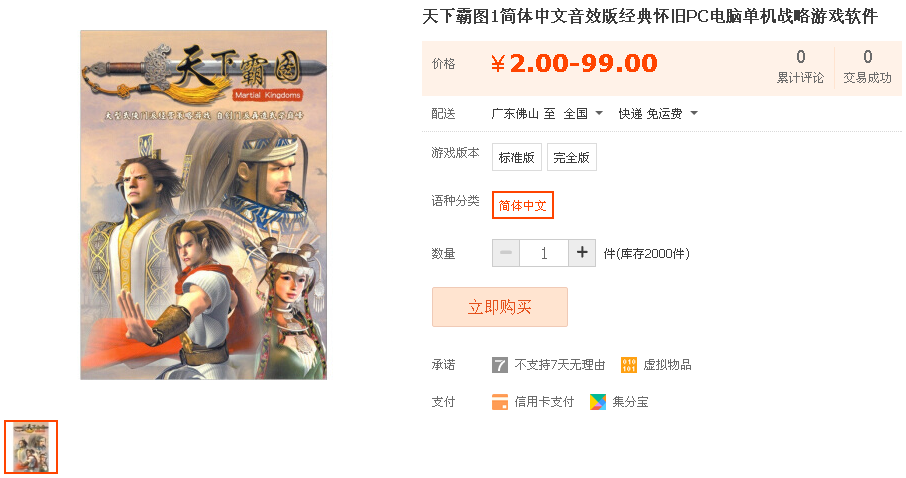This screenshot has width=906, height=478.
Task: Click the credit card payment icon
Action: 500,402
